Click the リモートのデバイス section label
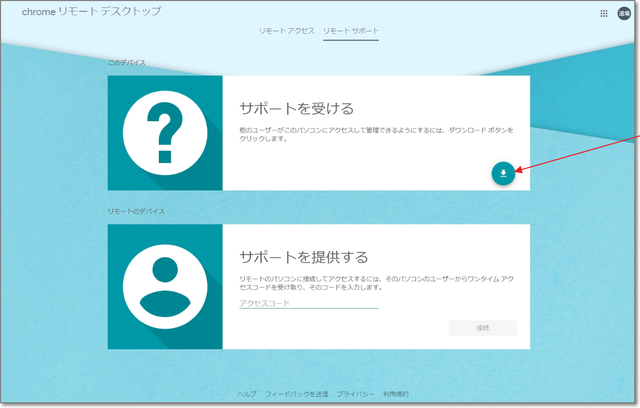Viewport: 640px width, 408px height. tap(136, 211)
